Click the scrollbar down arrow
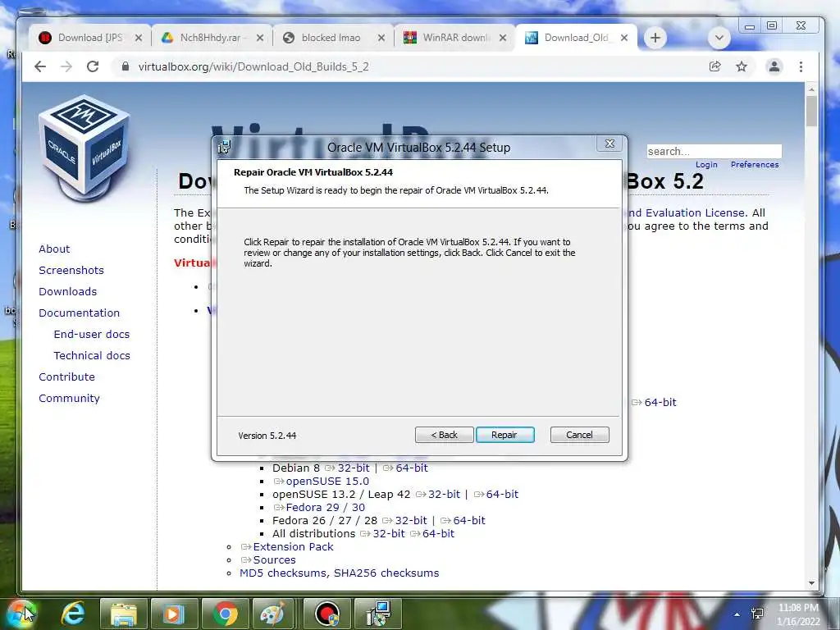The height and width of the screenshot is (630, 840). (811, 583)
